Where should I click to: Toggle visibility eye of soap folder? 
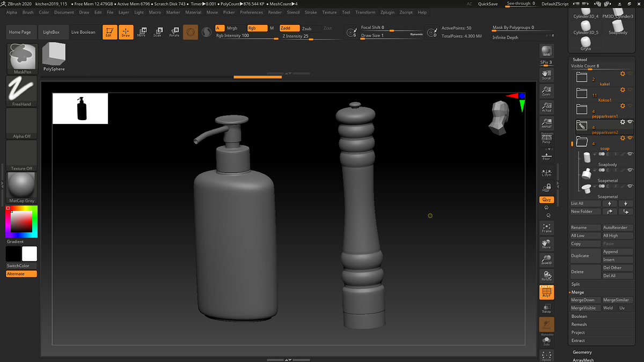tap(630, 138)
